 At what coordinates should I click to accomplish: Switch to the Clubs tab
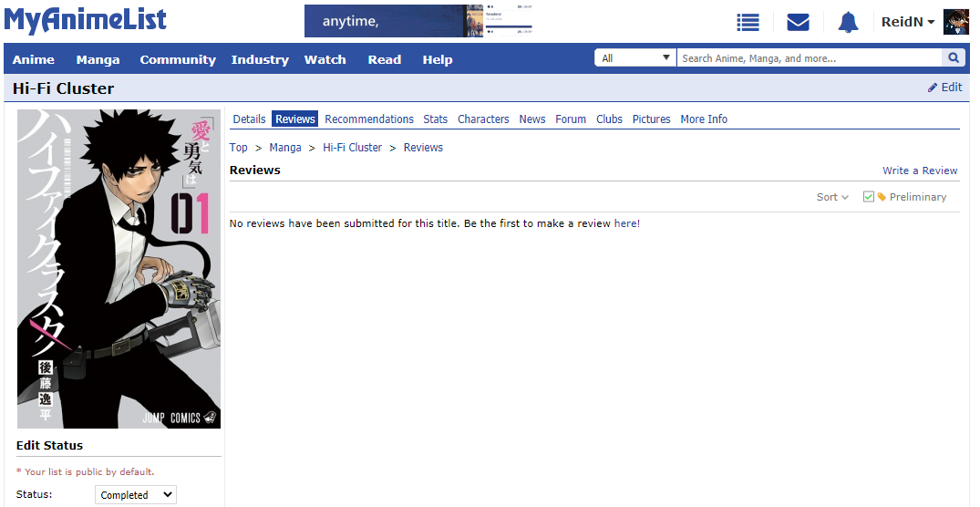tap(609, 119)
